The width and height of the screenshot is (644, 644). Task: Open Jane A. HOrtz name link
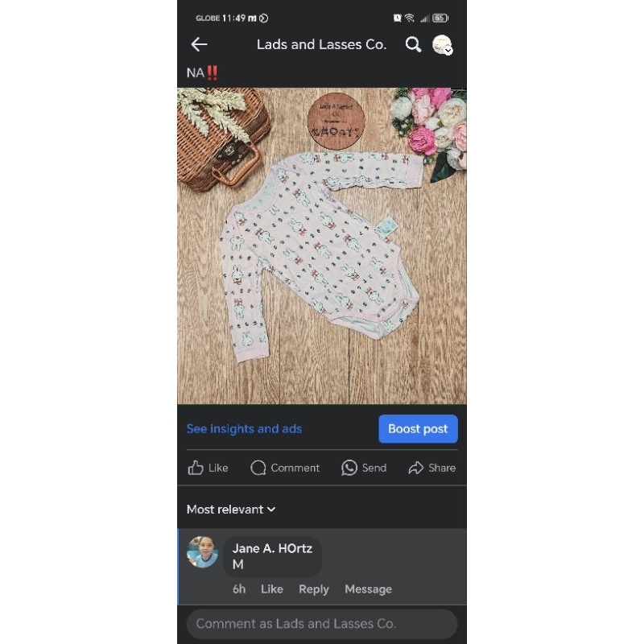click(272, 548)
